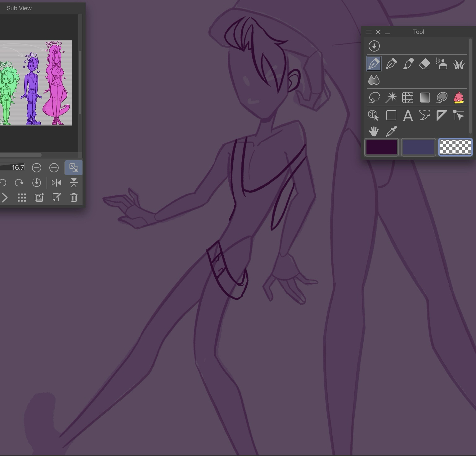Activate the Auto select magic wand tool
Viewport: 476px width, 456px height.
391,98
